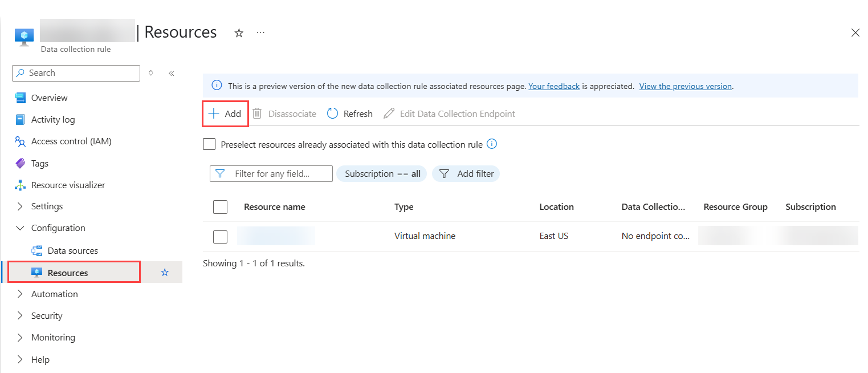Image resolution: width=868 pixels, height=373 pixels.
Task: Open the more options ellipsis in header
Action: pos(260,33)
